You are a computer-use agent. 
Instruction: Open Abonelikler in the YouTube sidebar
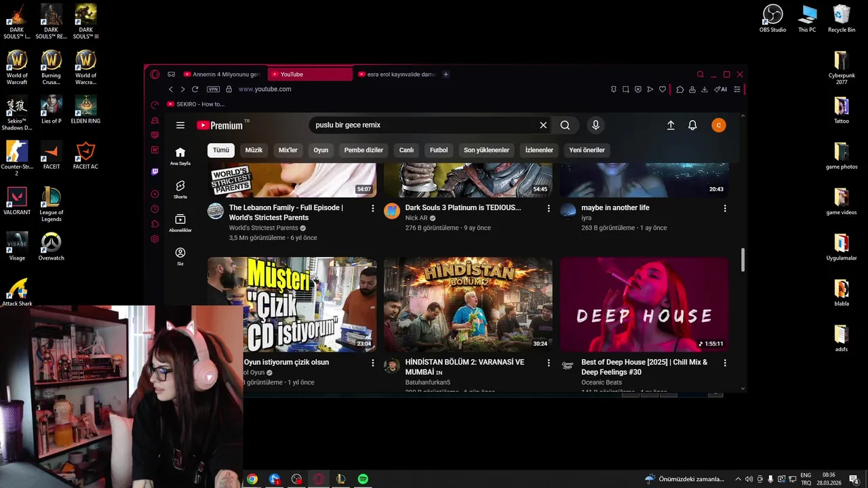180,223
